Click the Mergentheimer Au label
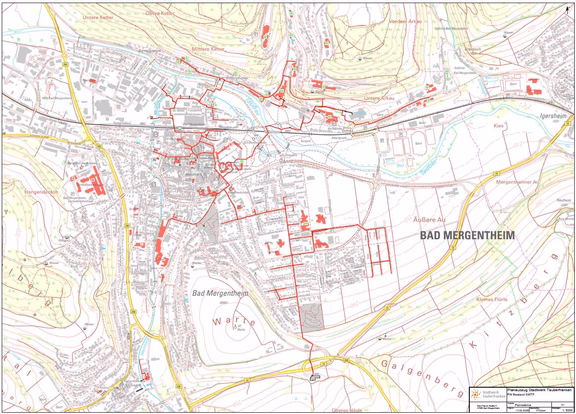The height and width of the screenshot is (414, 576). 517,182
